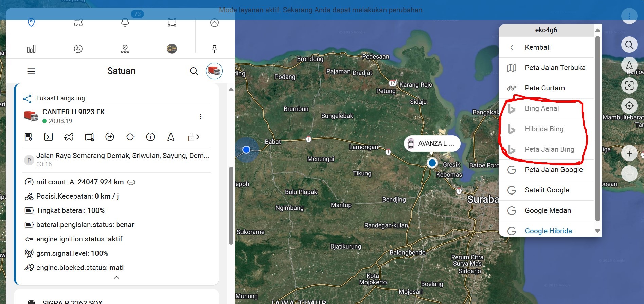This screenshot has width=644, height=304.
Task: Open the geofences tab icon
Action: 172,23
